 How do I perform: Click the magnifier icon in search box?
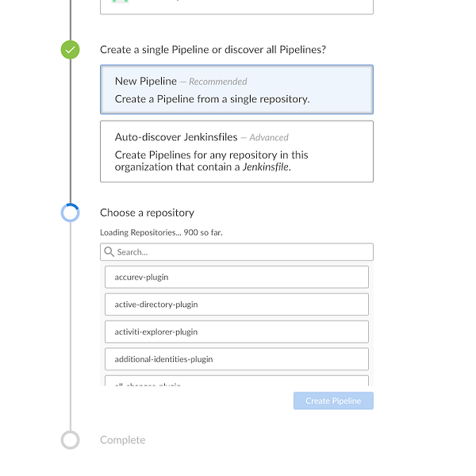pyautogui.click(x=109, y=252)
